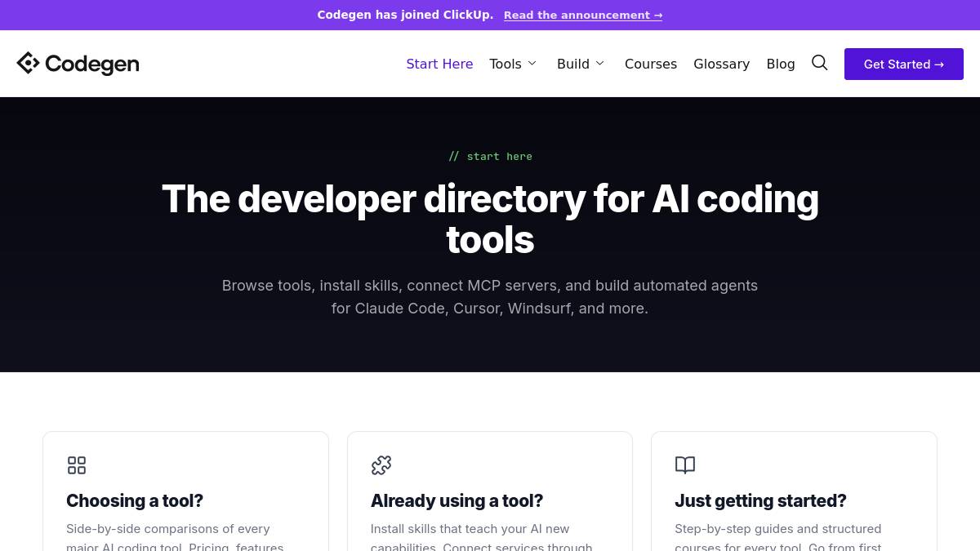980x551 pixels.
Task: Open the Blog nav item
Action: (x=781, y=64)
